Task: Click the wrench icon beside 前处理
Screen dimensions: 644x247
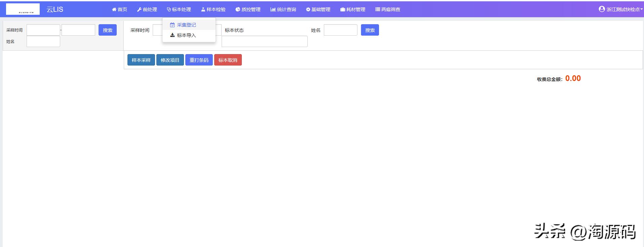Action: click(x=139, y=9)
